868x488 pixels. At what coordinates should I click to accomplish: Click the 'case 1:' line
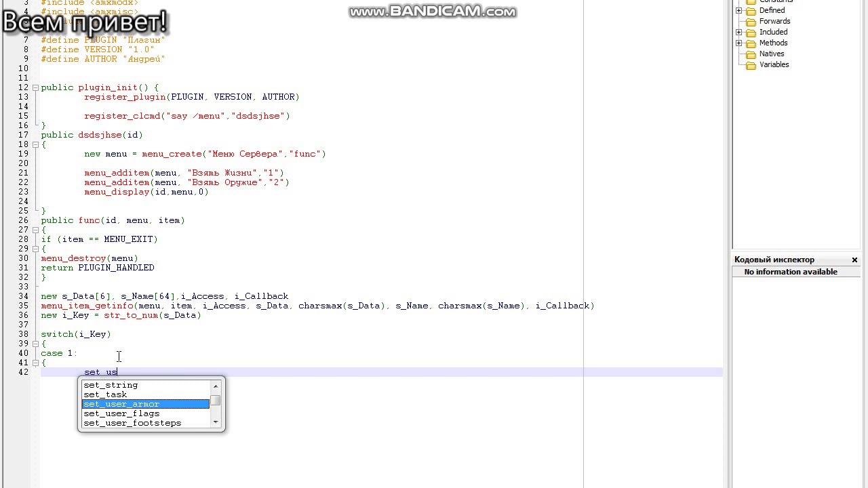click(59, 353)
